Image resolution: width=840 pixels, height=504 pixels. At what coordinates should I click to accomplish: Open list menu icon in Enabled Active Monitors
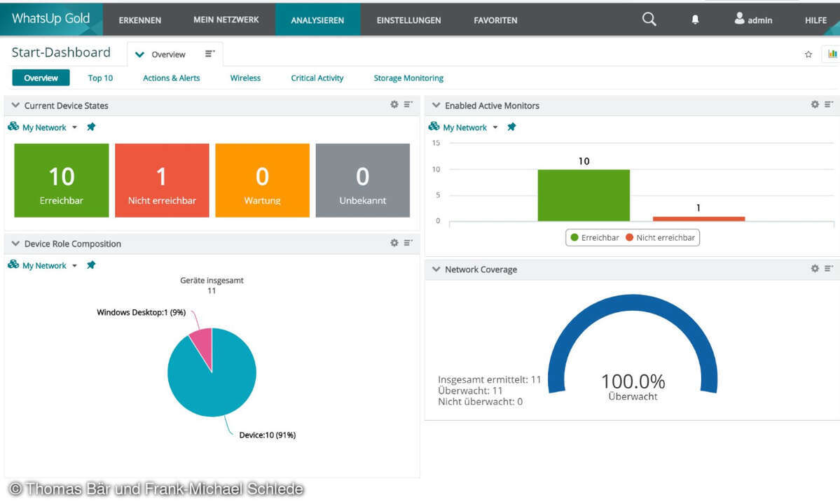click(829, 104)
